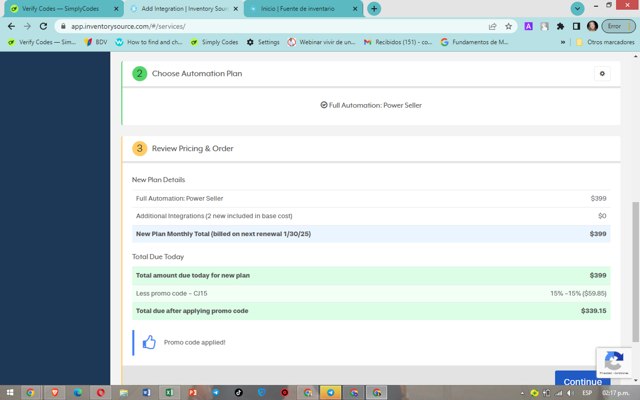Open the BDV bookmark
Viewport: 640px width, 400px height.
[96, 42]
